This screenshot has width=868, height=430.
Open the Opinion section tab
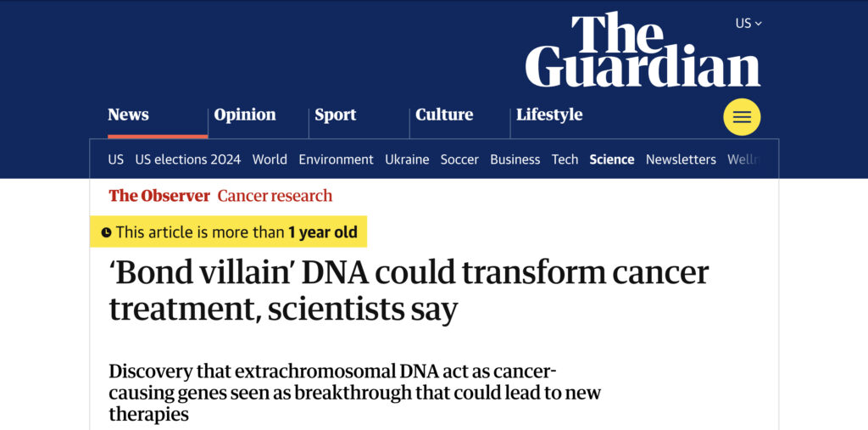point(245,114)
